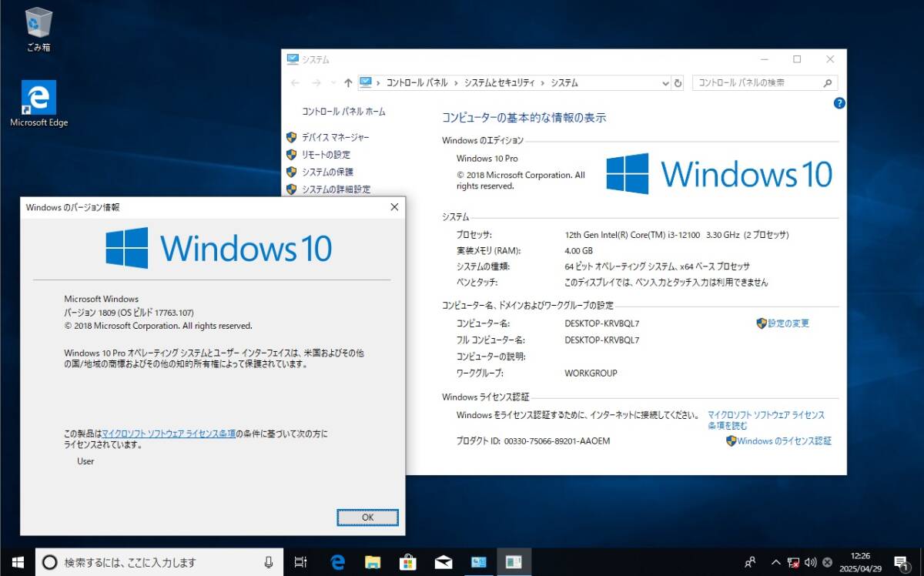Open the volume control tray icon

(810, 562)
